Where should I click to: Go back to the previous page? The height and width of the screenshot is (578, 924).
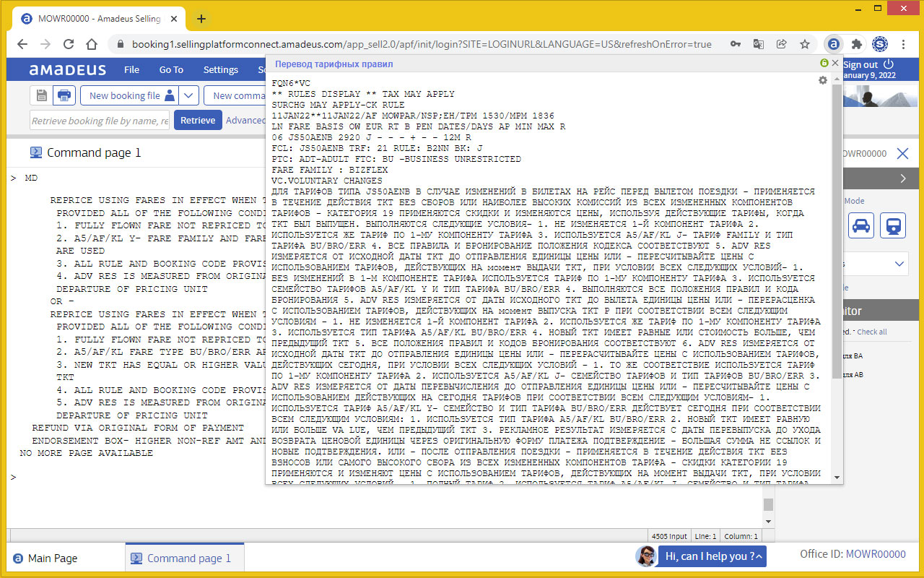click(22, 44)
